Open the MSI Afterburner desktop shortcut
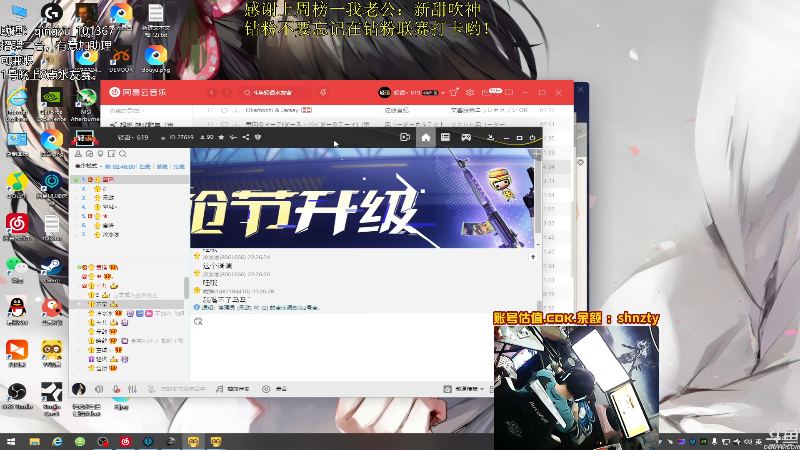The width and height of the screenshot is (800, 450). pos(85,105)
